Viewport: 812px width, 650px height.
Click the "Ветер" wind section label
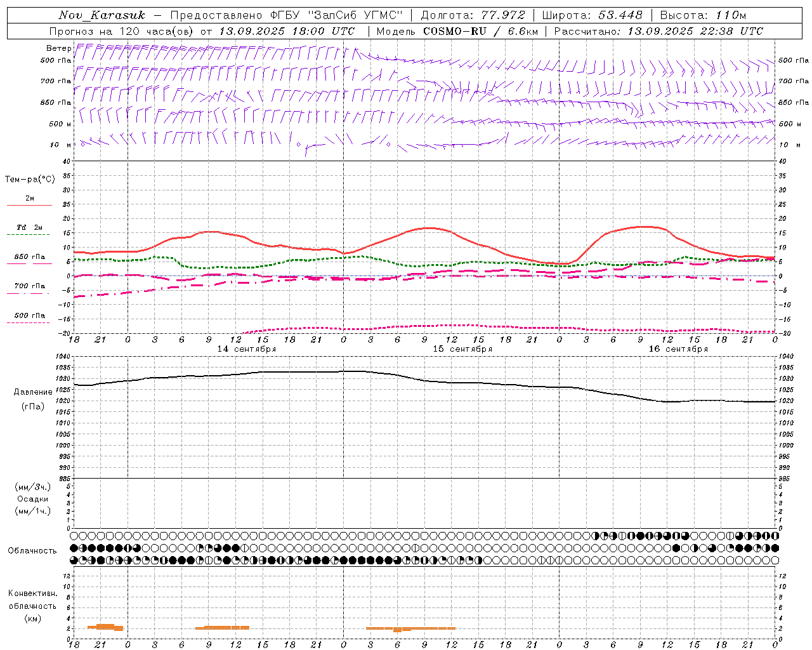[58, 48]
